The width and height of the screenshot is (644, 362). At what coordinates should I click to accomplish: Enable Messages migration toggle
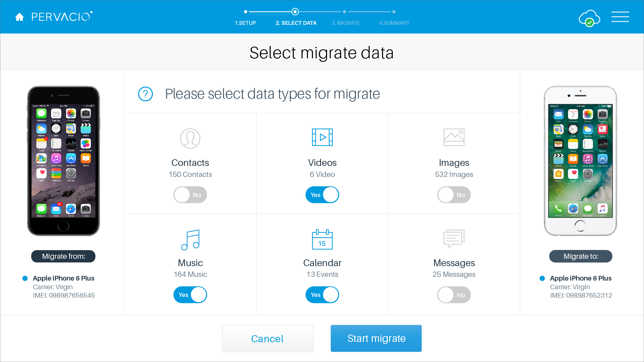coord(454,295)
